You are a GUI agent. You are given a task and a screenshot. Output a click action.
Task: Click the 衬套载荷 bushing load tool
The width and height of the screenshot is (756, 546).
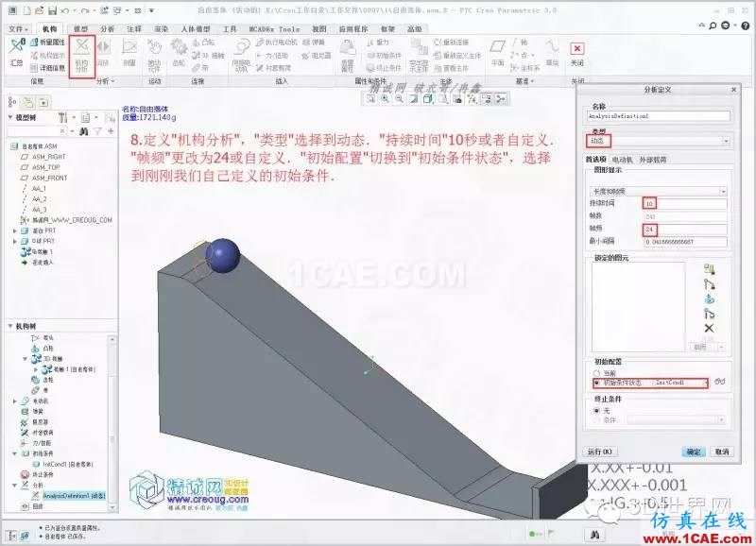click(273, 68)
